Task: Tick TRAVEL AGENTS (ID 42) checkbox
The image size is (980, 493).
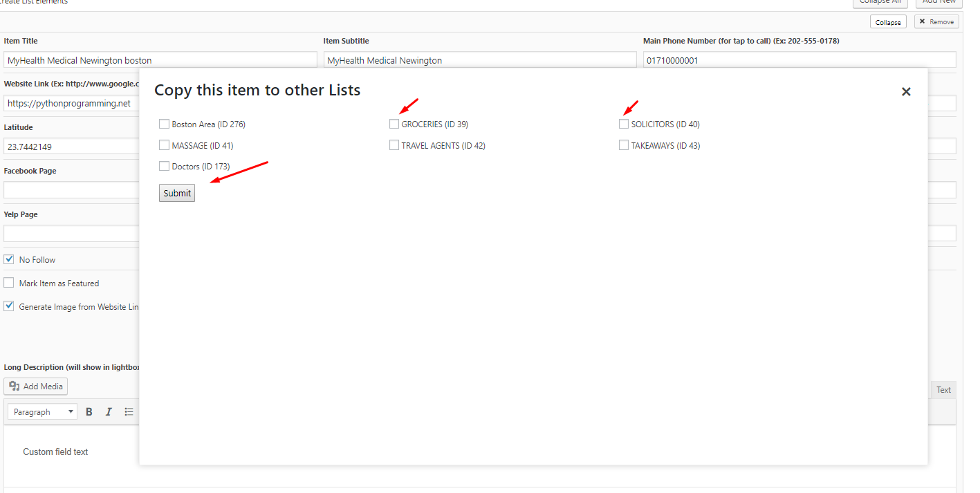Action: point(394,145)
